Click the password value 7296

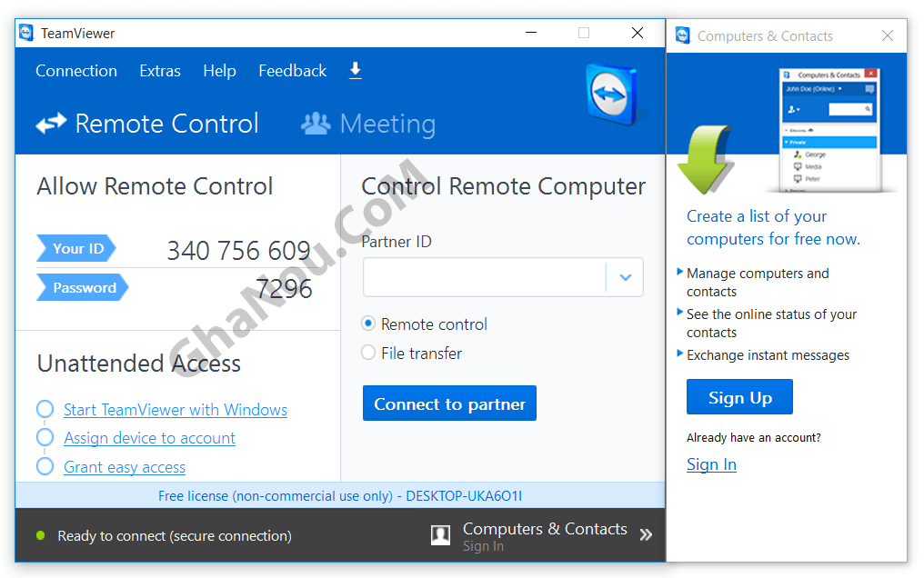click(x=284, y=288)
